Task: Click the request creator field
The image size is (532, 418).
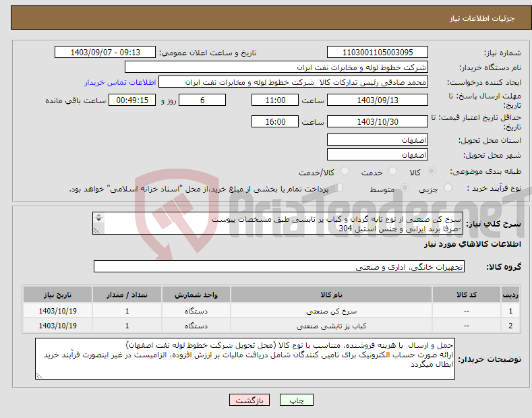Action: tap(293, 82)
